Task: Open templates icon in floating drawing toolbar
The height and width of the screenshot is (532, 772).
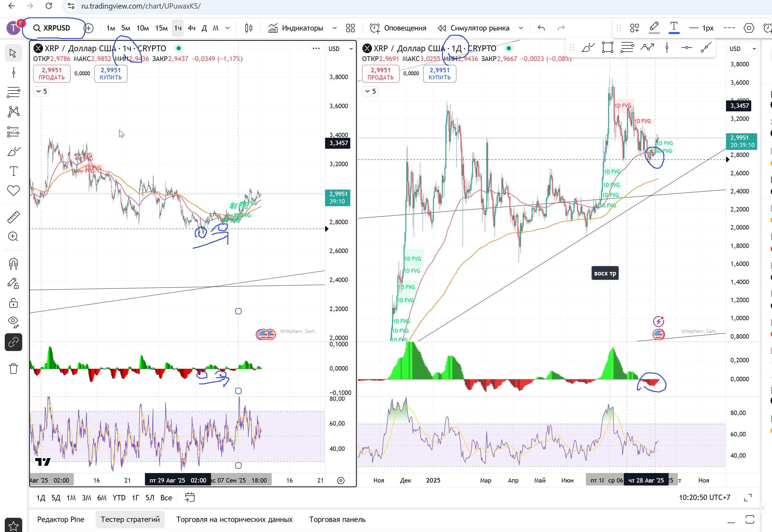Action: pyautogui.click(x=634, y=28)
